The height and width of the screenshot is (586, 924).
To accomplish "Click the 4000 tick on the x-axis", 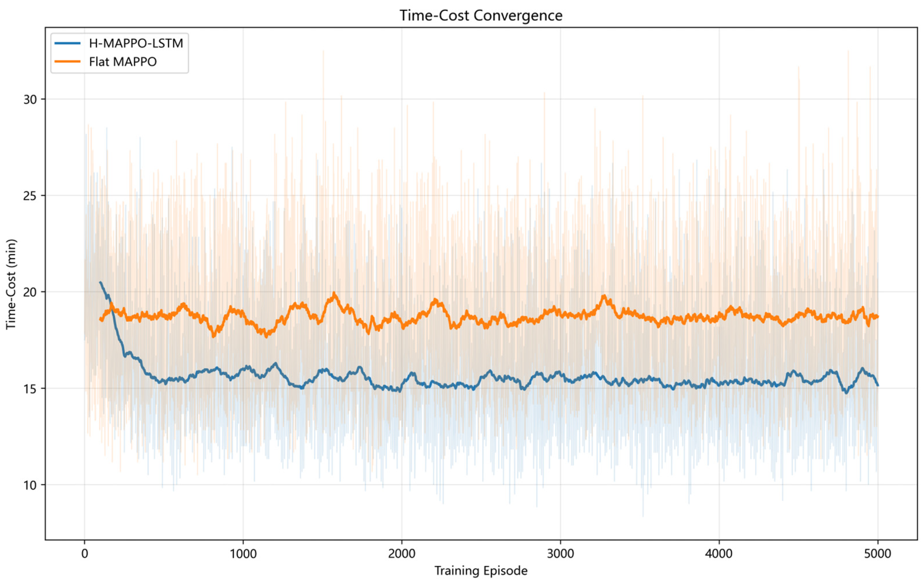I will (x=719, y=554).
